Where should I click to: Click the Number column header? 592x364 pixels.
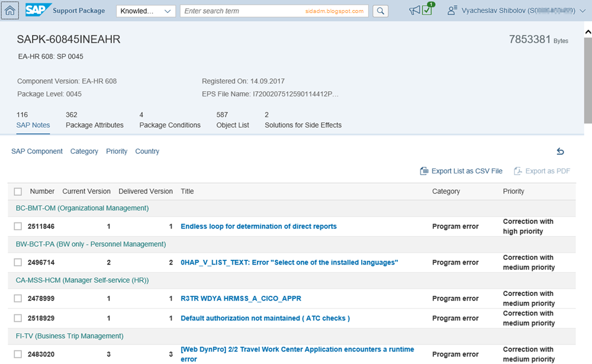pos(42,191)
